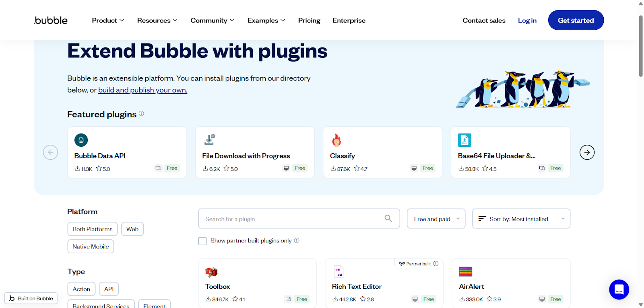Screen dimensions: 644x308
Task: Click Toolbox platform icon
Action: point(288,299)
